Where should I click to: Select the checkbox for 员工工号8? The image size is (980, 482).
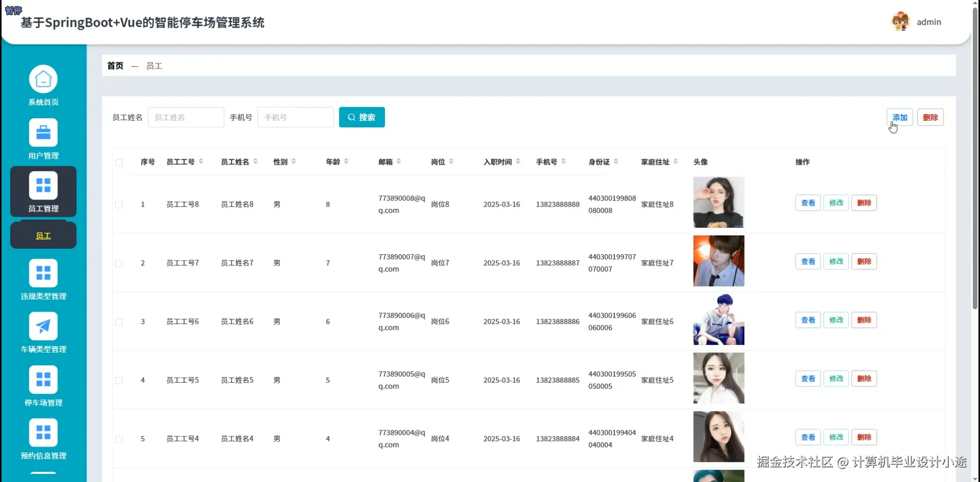pos(119,204)
